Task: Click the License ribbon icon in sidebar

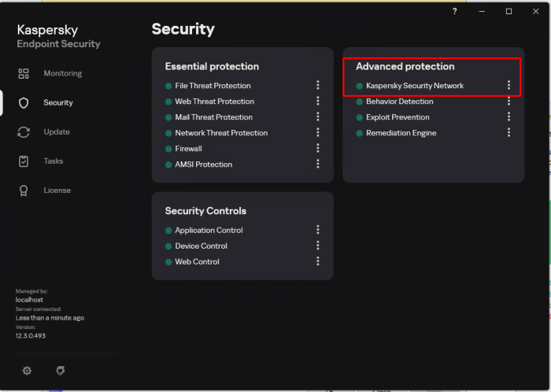Action: 24,190
